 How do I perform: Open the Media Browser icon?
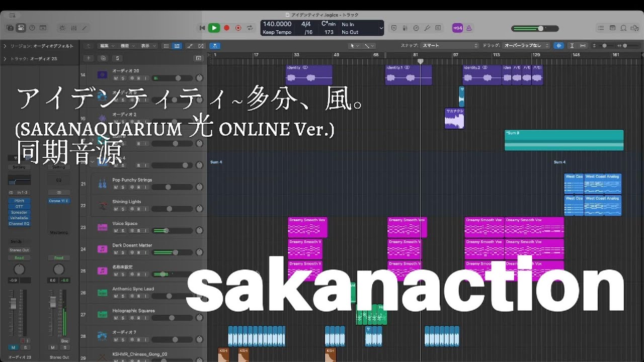tap(634, 28)
